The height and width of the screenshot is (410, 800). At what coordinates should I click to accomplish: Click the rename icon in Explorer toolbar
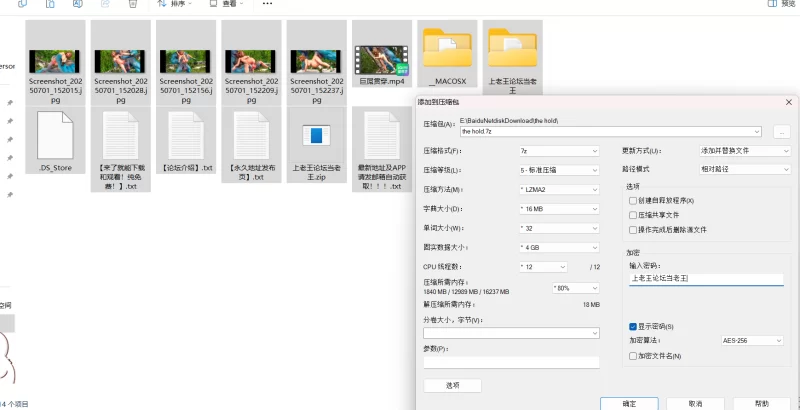pyautogui.click(x=78, y=4)
